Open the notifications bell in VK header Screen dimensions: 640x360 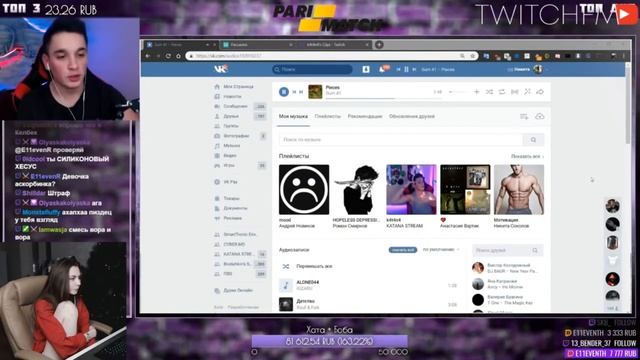[382, 69]
